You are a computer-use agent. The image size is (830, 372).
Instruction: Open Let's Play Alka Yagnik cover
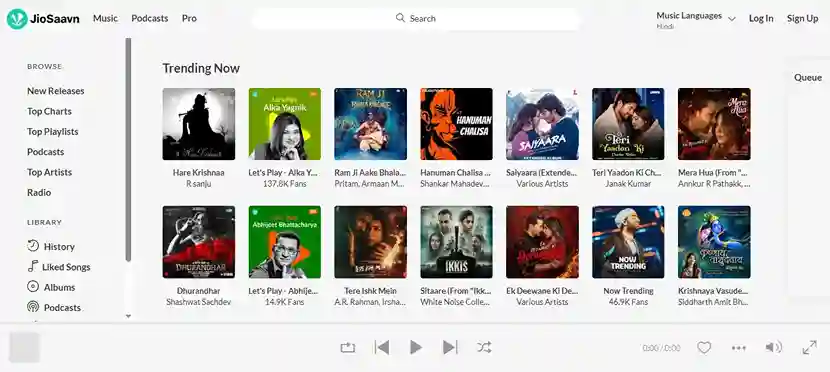coord(285,124)
